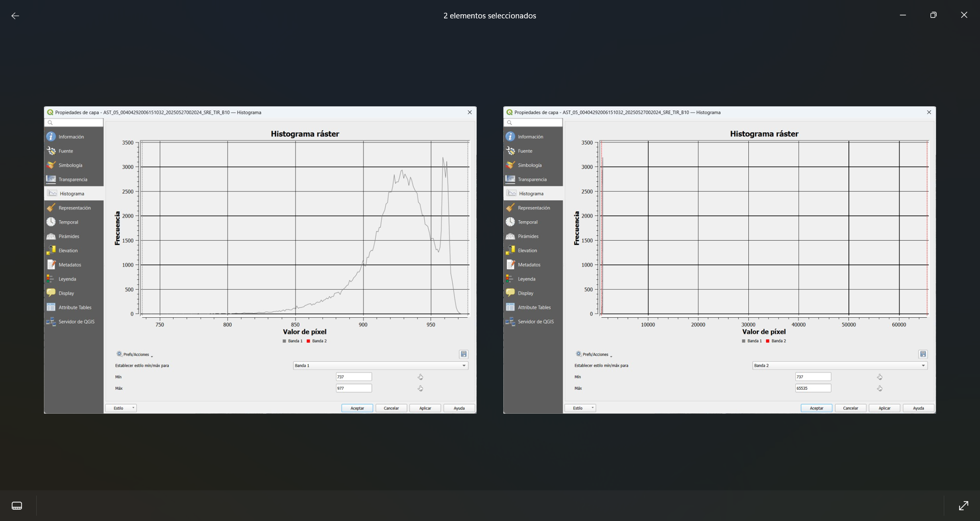Open the Temporal clock icon
Viewport: 980px width, 521px height.
click(51, 222)
